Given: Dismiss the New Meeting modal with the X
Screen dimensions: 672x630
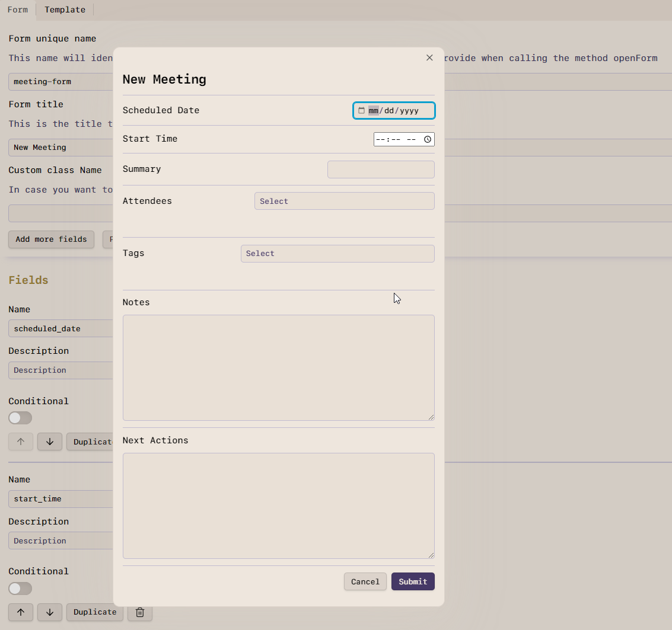Looking at the screenshot, I should pos(429,57).
